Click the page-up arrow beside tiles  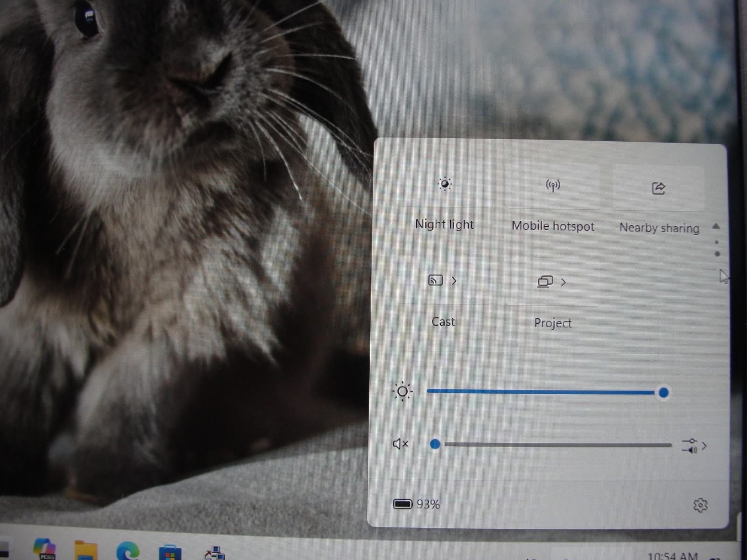click(x=716, y=226)
